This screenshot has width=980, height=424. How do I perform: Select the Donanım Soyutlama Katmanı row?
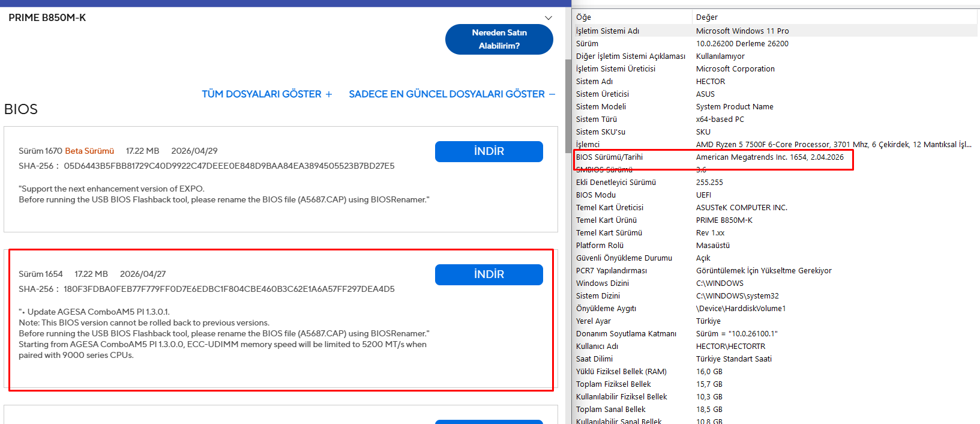click(775, 333)
